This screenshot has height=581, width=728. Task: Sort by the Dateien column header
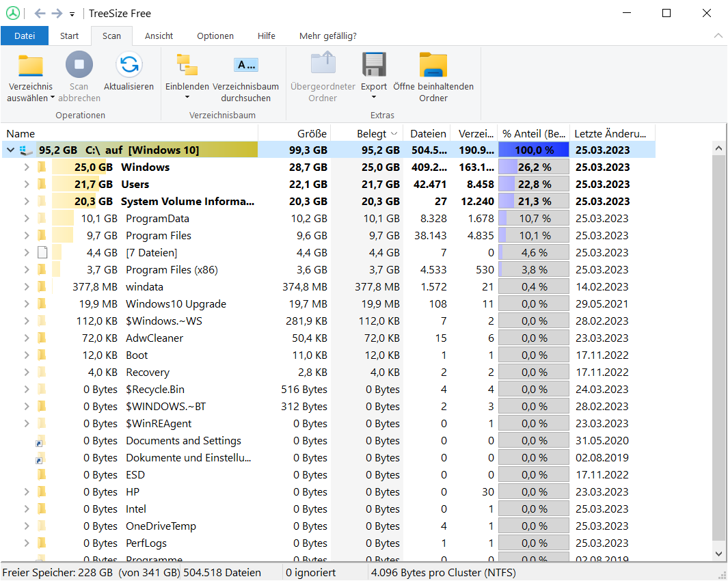pos(428,134)
